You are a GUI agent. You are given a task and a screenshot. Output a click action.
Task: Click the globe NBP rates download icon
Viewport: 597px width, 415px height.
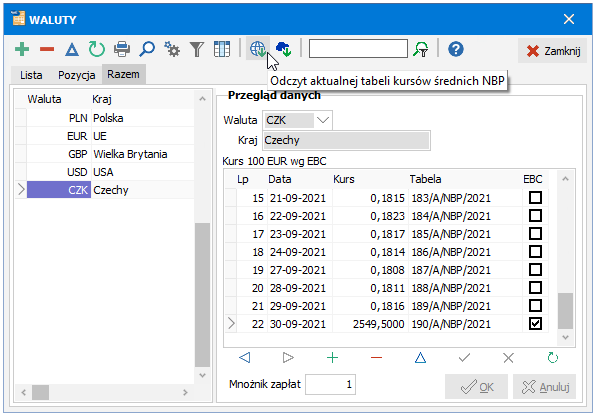258,49
